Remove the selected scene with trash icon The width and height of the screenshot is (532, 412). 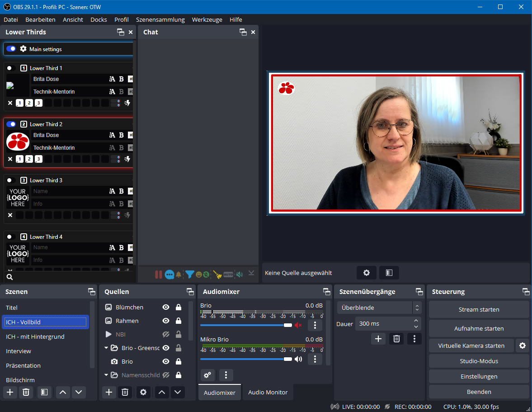pos(26,392)
